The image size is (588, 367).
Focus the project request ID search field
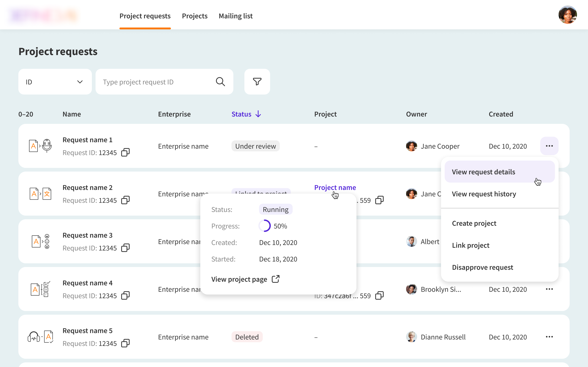point(156,82)
